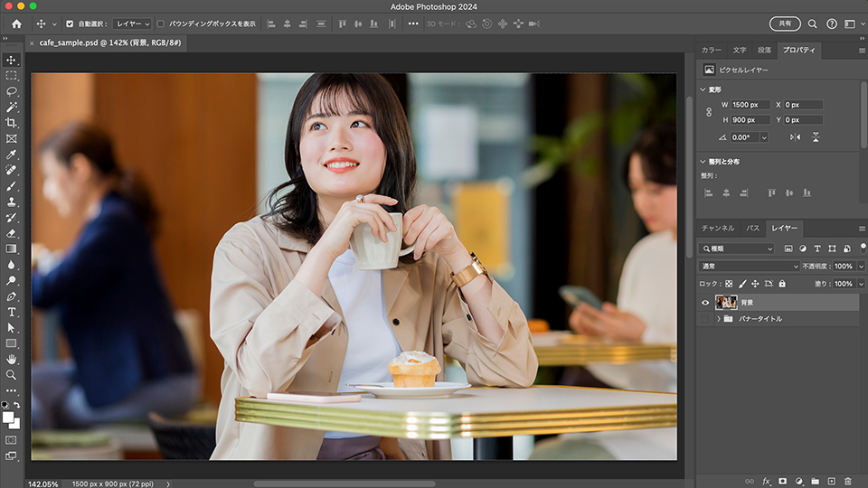868x488 pixels.
Task: Select the Zoom tool
Action: coord(11,375)
